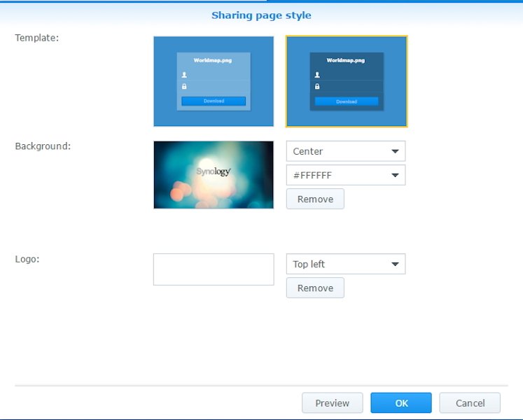523x420 pixels.
Task: Remove the logo image
Action: [315, 288]
